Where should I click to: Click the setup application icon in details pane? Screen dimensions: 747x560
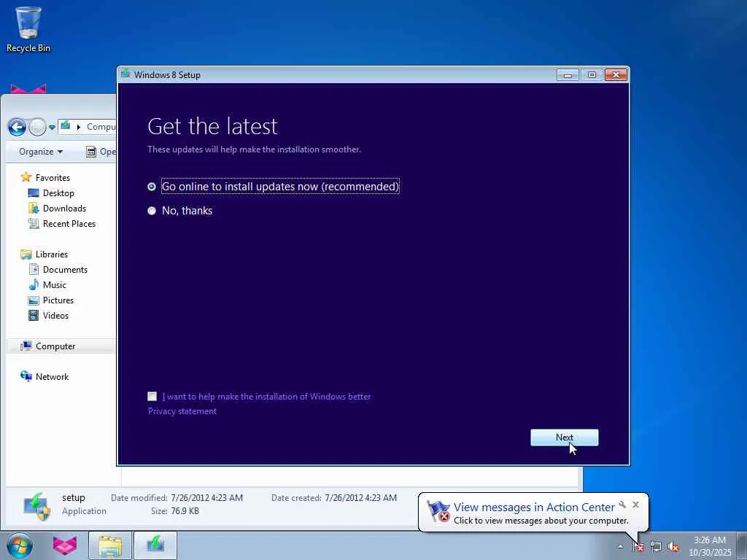tap(36, 507)
